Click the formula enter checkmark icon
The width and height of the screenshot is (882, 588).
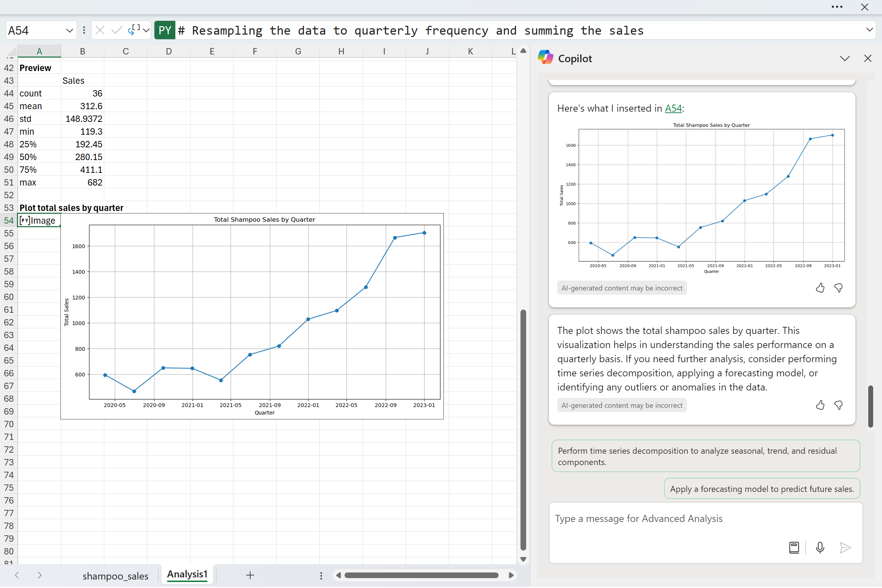(x=117, y=30)
